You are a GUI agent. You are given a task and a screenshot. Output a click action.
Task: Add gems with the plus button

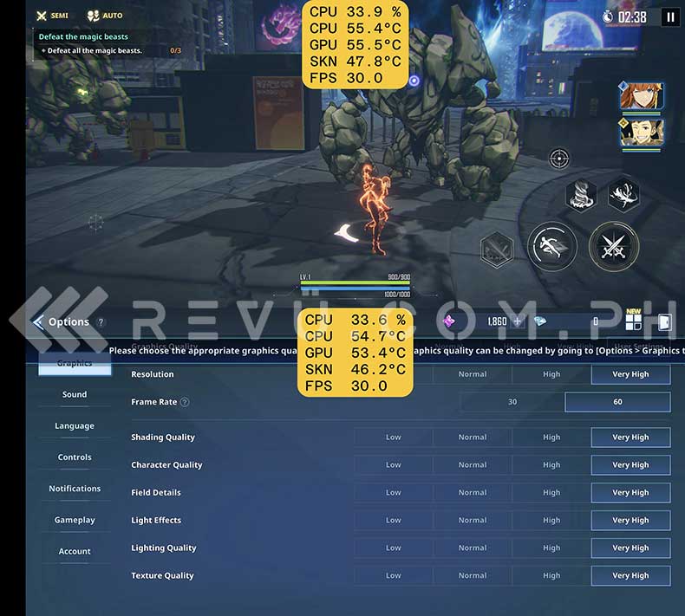pyautogui.click(x=518, y=321)
